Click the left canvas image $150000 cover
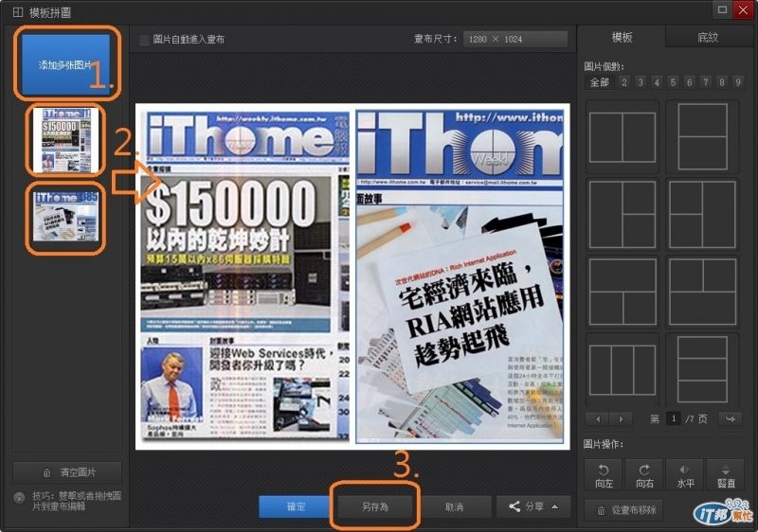758x532 pixels. pyautogui.click(x=245, y=276)
